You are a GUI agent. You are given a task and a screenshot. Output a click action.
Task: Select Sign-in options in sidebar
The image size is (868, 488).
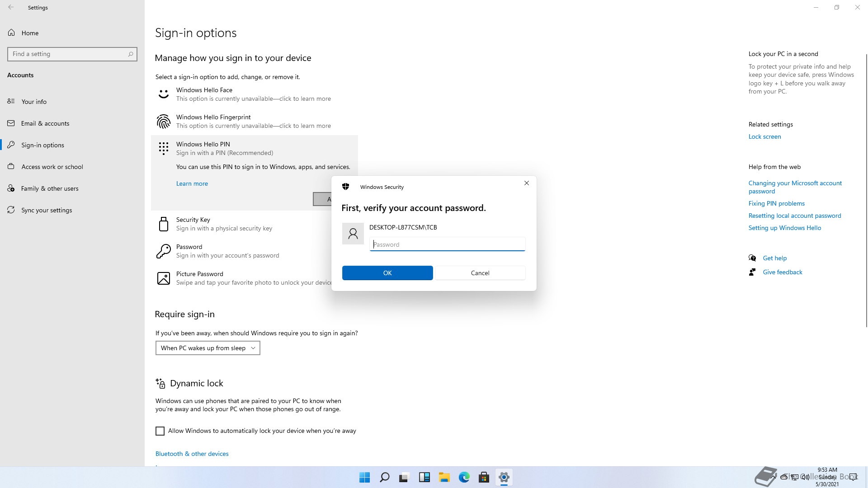[x=72, y=145]
